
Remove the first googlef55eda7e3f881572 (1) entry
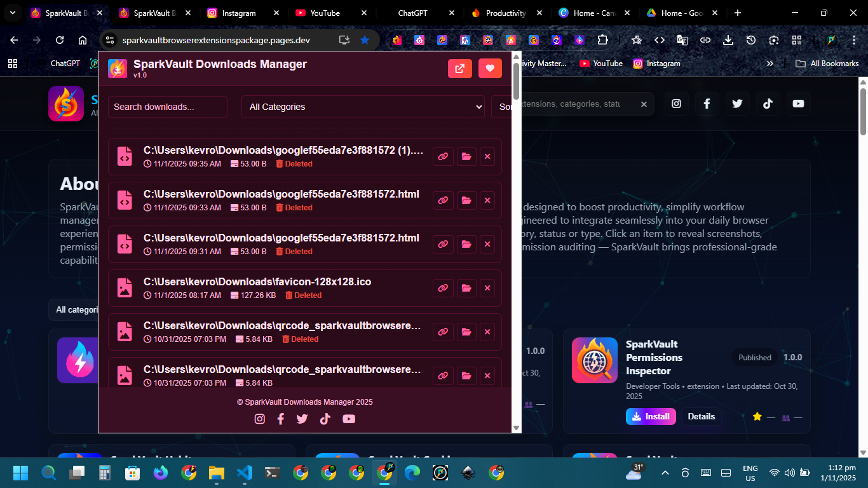point(487,156)
